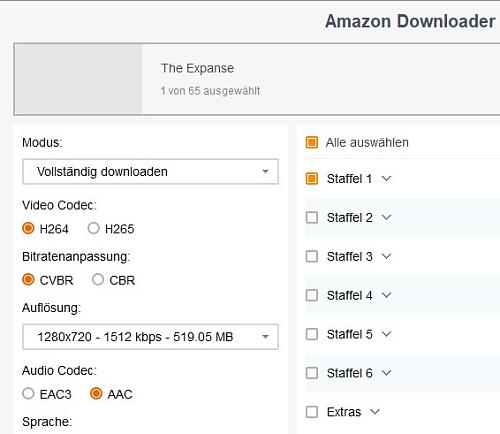Check the Staffel 6 checkbox
Viewport: 500px width, 434px height.
(312, 373)
